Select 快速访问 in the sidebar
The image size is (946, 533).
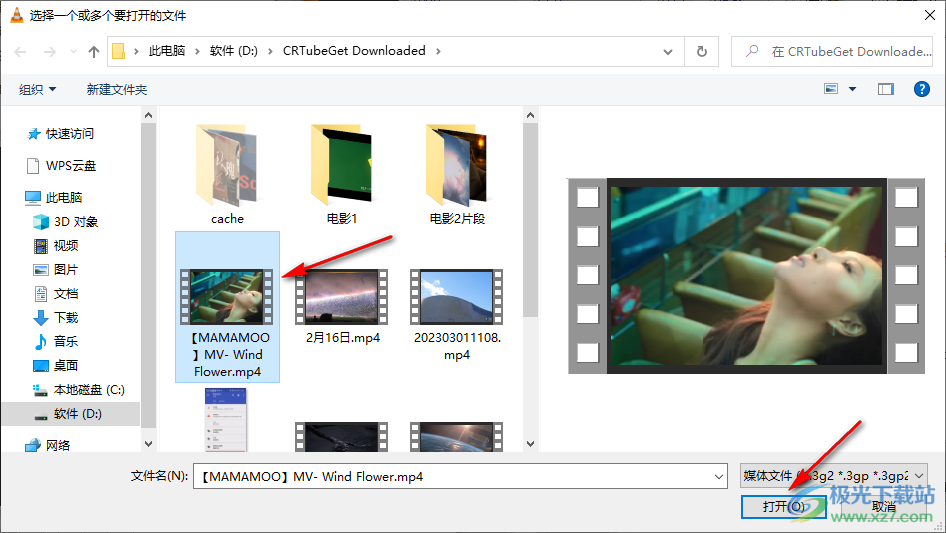[60, 133]
